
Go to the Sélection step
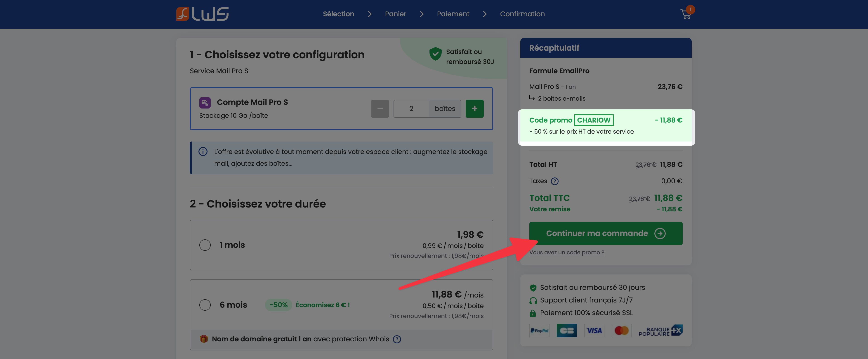[338, 14]
